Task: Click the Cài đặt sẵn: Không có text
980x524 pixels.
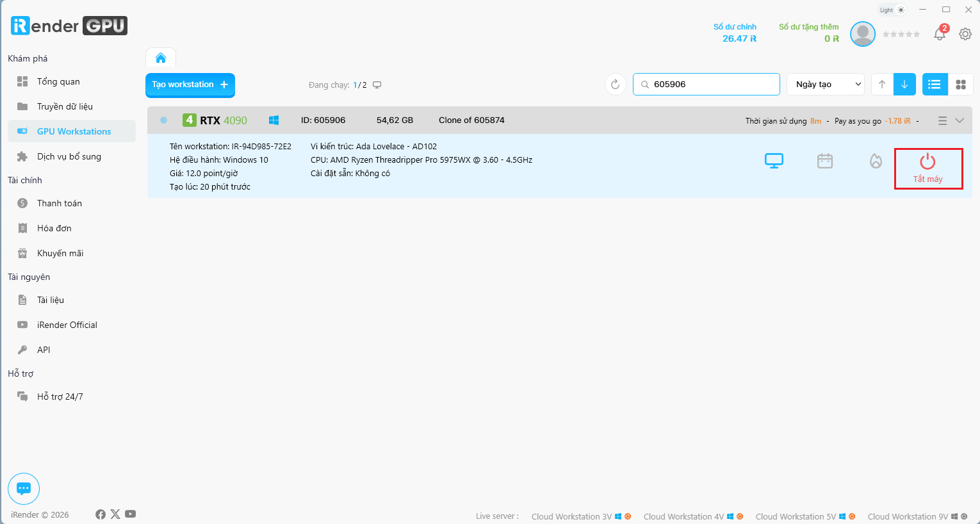Action: pos(350,174)
